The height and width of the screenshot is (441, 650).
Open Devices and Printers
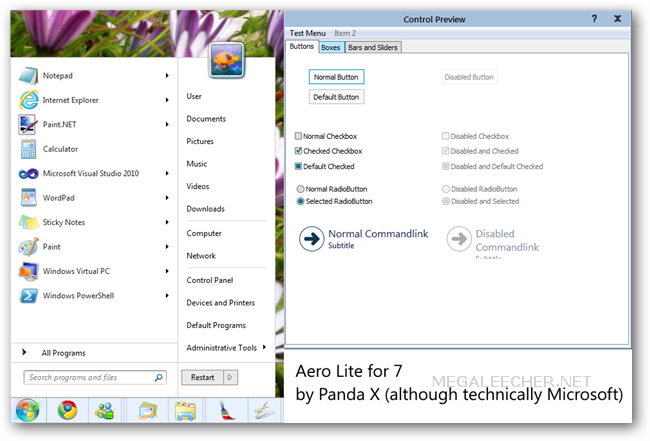tap(221, 303)
